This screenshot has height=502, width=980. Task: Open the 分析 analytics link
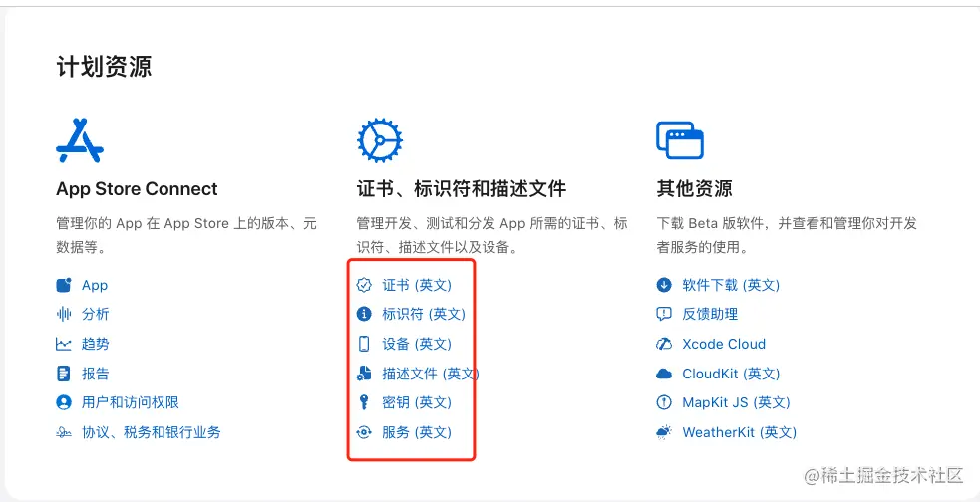point(95,314)
